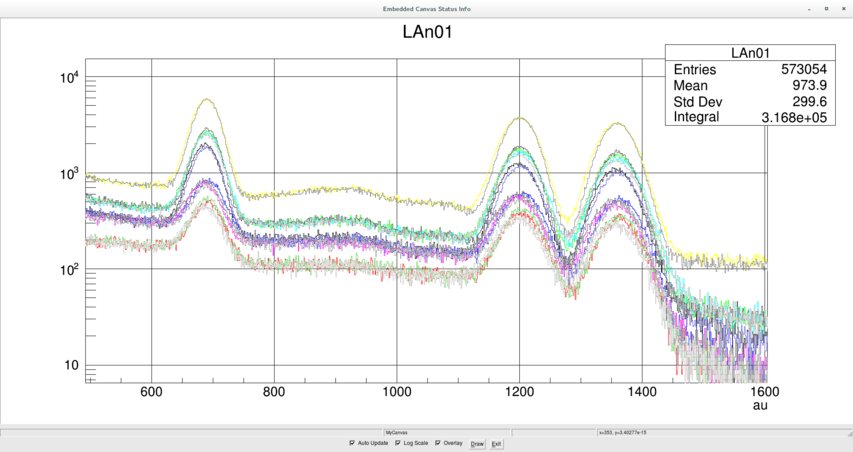Click the x-axis title au
This screenshot has width=853, height=452.
761,406
